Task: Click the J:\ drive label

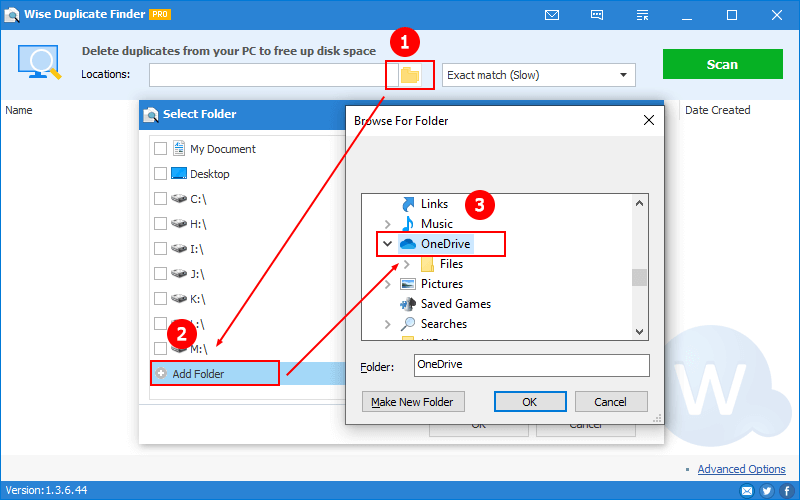Action: [x=197, y=274]
